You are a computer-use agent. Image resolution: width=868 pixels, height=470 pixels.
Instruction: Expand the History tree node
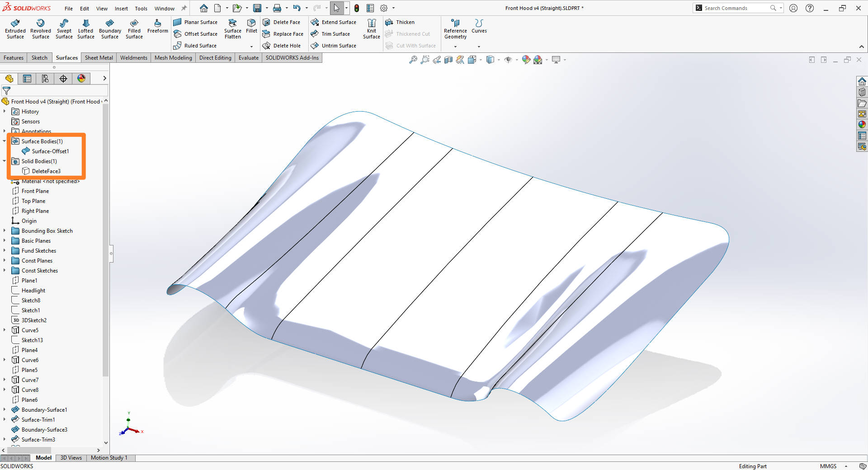[5, 111]
